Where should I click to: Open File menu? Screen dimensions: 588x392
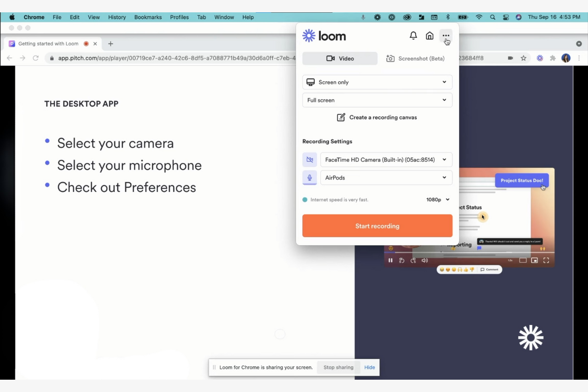[57, 17]
